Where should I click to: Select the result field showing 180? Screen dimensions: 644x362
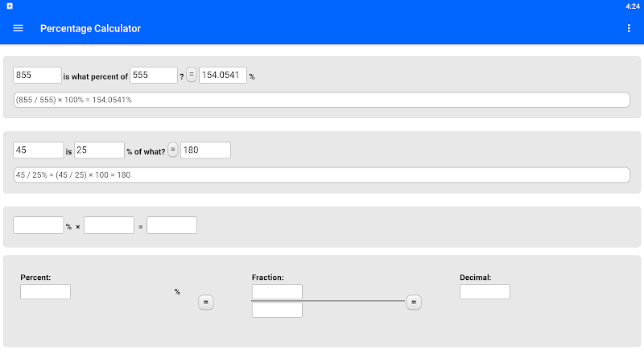tap(205, 150)
